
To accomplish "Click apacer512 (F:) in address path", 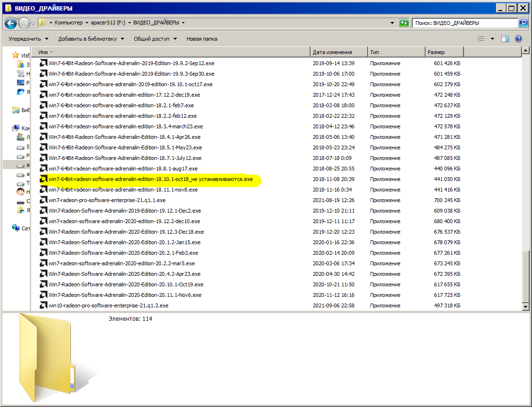I will pyautogui.click(x=108, y=23).
